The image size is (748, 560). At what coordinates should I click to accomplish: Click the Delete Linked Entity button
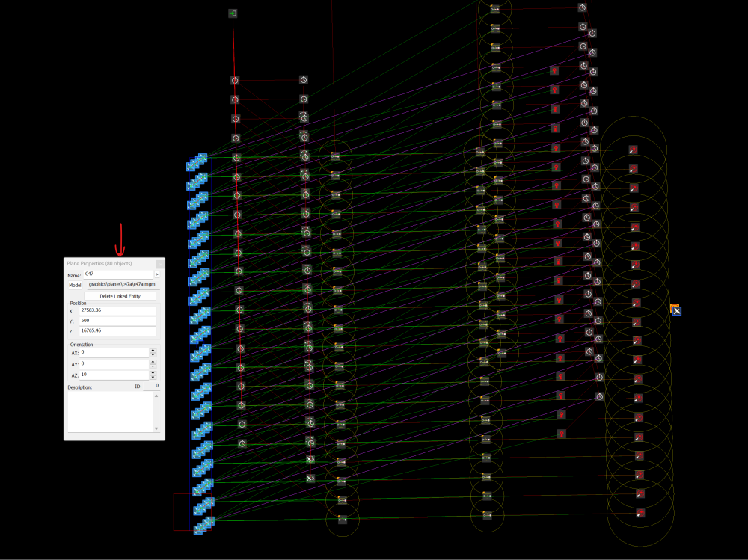coord(120,296)
